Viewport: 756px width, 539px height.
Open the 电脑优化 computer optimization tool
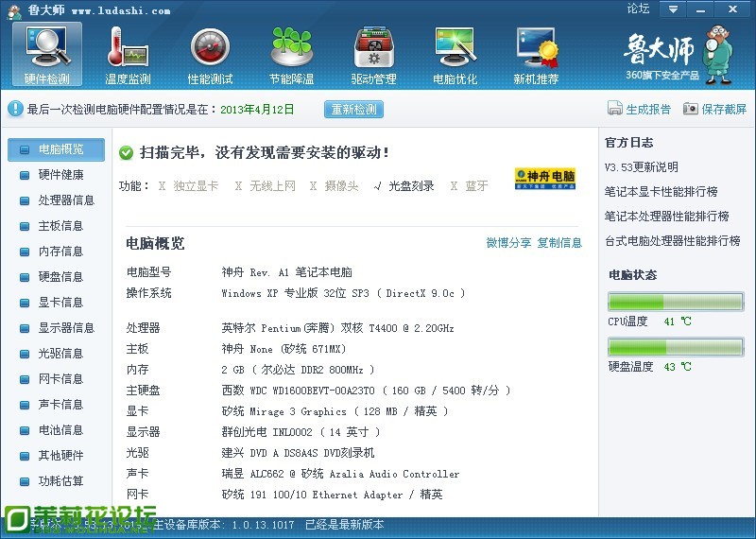pos(455,55)
